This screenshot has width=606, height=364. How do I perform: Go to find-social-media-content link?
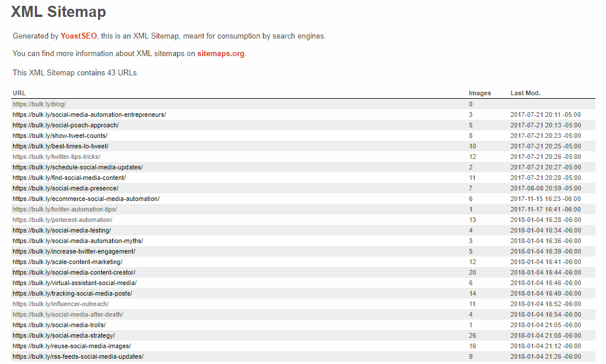pos(69,178)
